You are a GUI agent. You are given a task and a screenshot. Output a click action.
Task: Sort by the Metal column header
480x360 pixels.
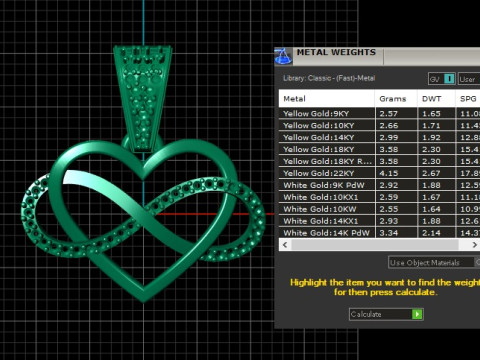327,98
